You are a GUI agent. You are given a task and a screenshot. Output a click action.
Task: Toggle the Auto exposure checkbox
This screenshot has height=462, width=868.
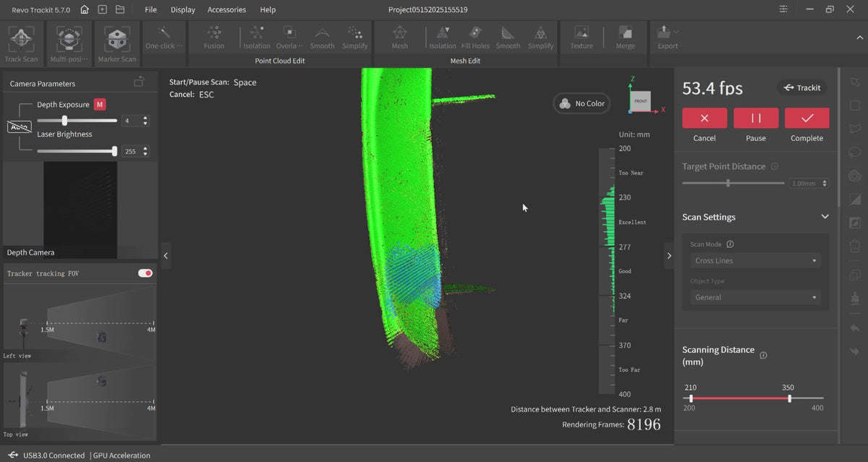point(19,127)
